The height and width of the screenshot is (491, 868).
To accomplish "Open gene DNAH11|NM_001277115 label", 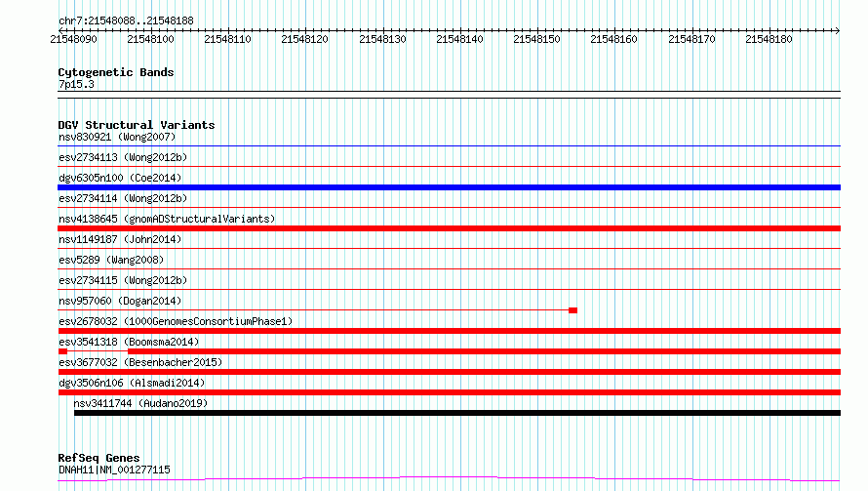I will click(114, 470).
